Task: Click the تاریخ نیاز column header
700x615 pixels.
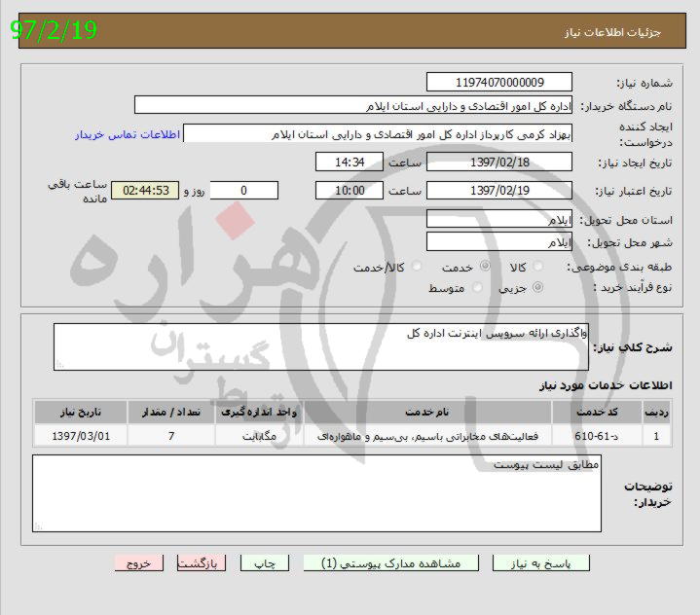Action: [81, 412]
